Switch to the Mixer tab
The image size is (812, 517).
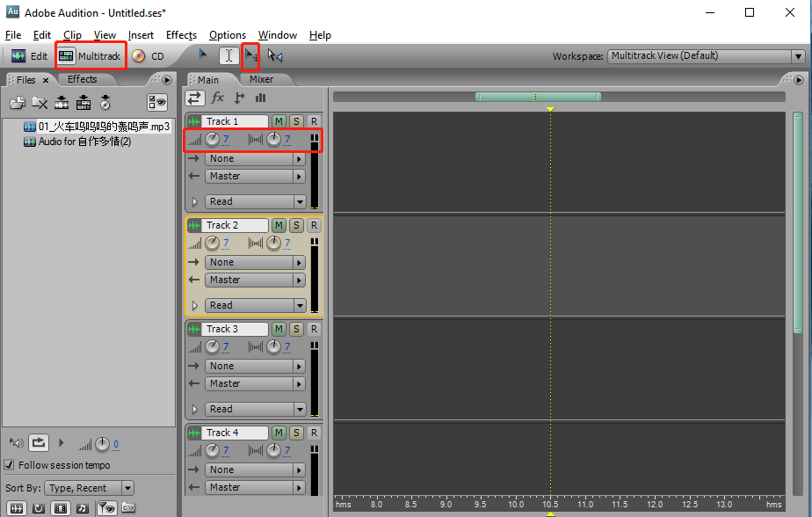[x=262, y=79]
